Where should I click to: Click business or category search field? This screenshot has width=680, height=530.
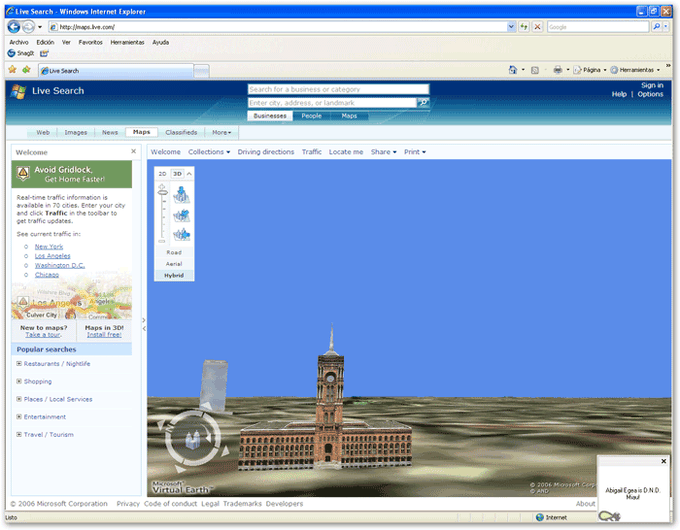(338, 89)
